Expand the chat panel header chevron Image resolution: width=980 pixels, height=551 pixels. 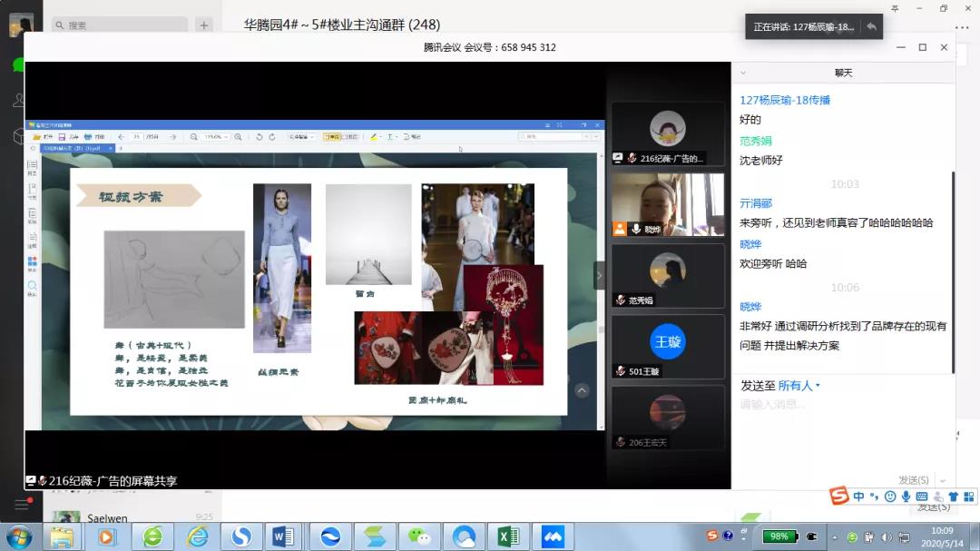pyautogui.click(x=742, y=73)
